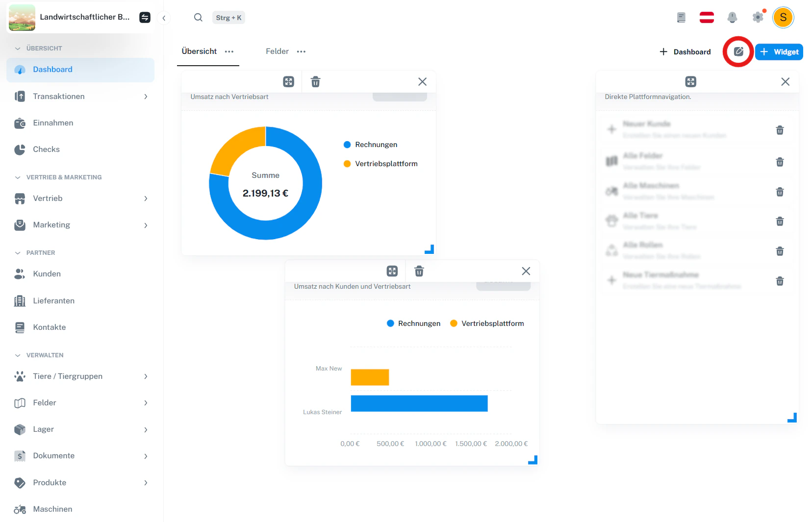The height and width of the screenshot is (522, 812).
Task: Open the documentation book icon
Action: (x=681, y=18)
